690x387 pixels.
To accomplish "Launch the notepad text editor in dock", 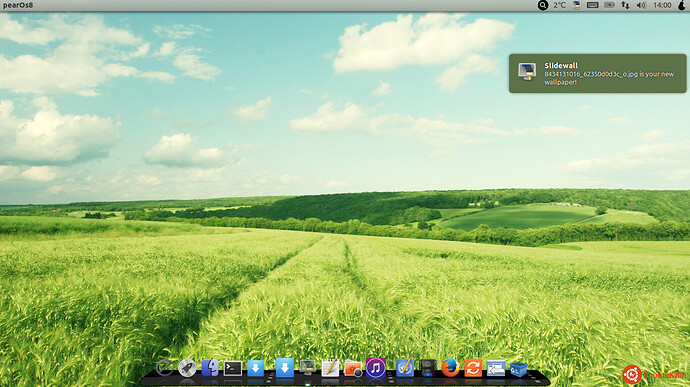I will (330, 368).
